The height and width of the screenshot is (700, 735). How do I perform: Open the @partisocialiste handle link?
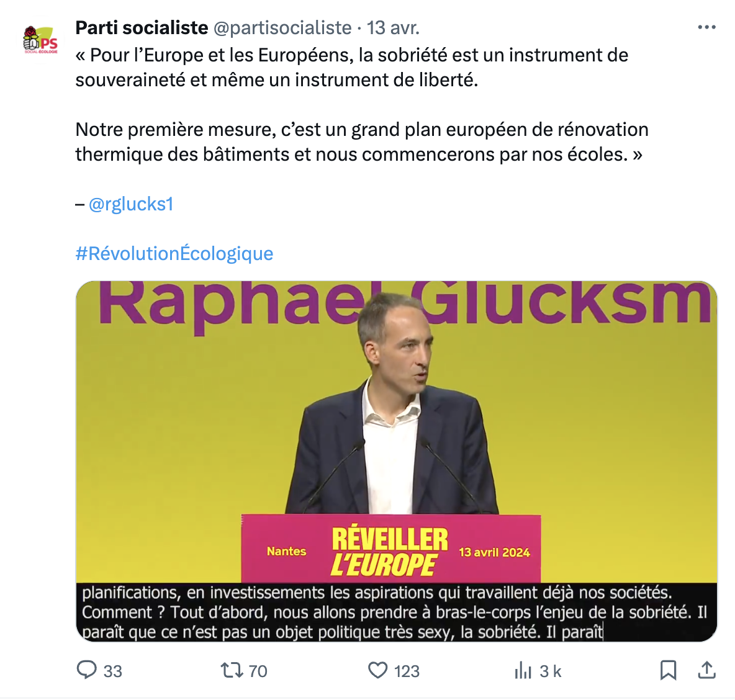click(x=282, y=28)
